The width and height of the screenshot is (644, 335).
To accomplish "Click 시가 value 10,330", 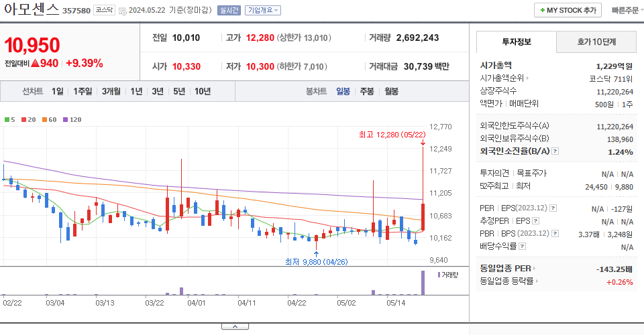I will pyautogui.click(x=186, y=66).
